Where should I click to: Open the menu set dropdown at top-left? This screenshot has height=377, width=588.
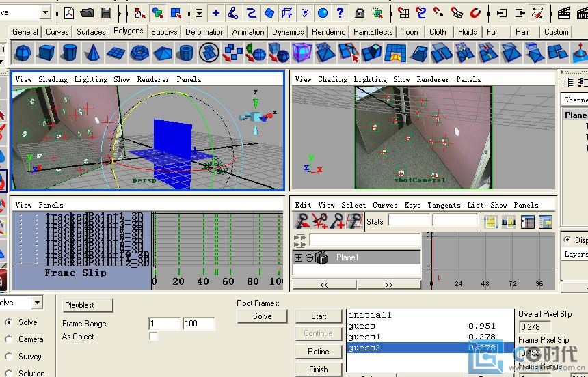(x=45, y=12)
